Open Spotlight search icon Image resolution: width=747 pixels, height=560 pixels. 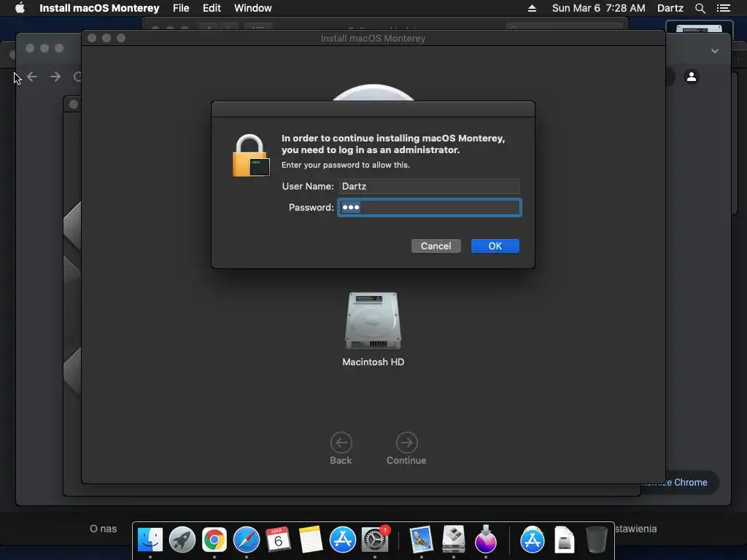tap(700, 8)
